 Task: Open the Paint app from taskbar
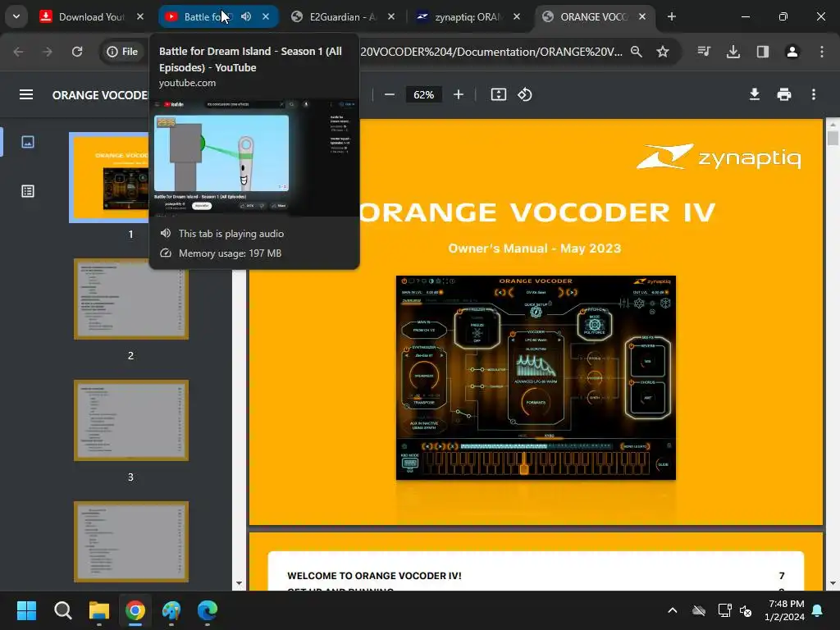(171, 610)
